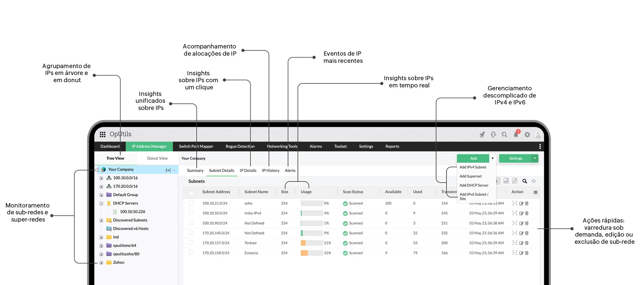Expand the Discovered Subnets node
Image resolution: width=644 pixels, height=285 pixels.
[101, 221]
